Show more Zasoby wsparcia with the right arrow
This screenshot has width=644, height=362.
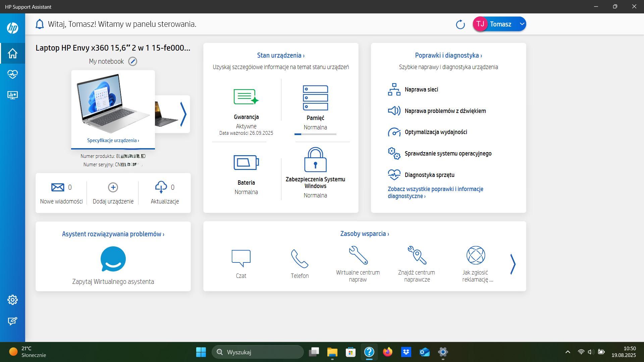[x=513, y=264]
